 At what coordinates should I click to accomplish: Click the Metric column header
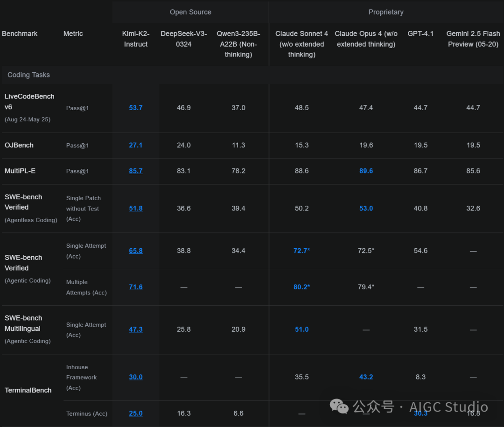(x=73, y=34)
